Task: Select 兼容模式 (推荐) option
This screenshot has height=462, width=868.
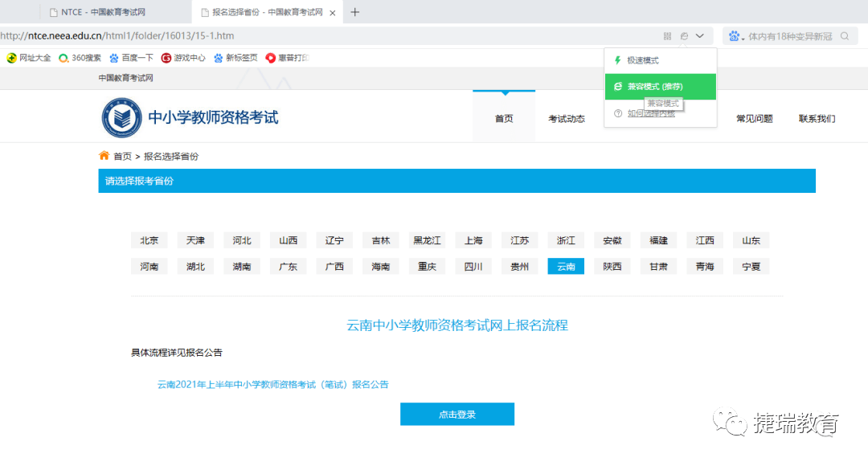Action: pyautogui.click(x=654, y=87)
